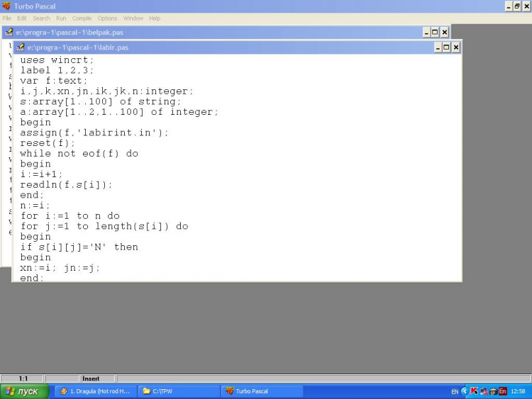Close the belpak.pas editor window

click(445, 33)
